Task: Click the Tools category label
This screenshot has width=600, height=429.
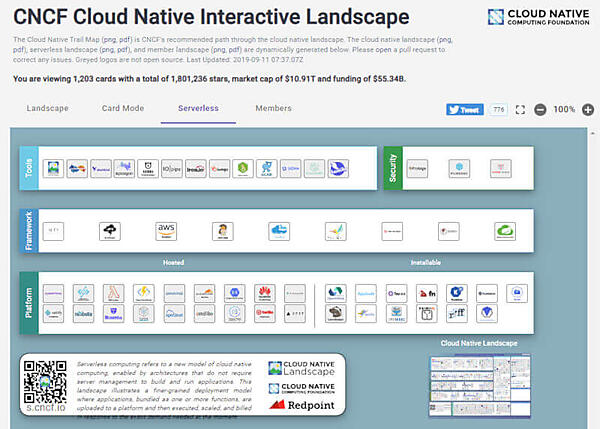Action: (x=29, y=168)
